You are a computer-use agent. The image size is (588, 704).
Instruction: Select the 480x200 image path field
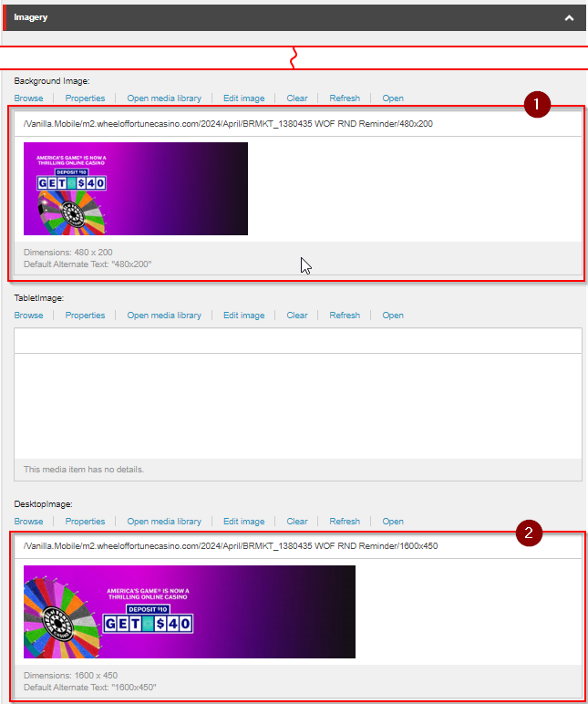tap(298, 124)
